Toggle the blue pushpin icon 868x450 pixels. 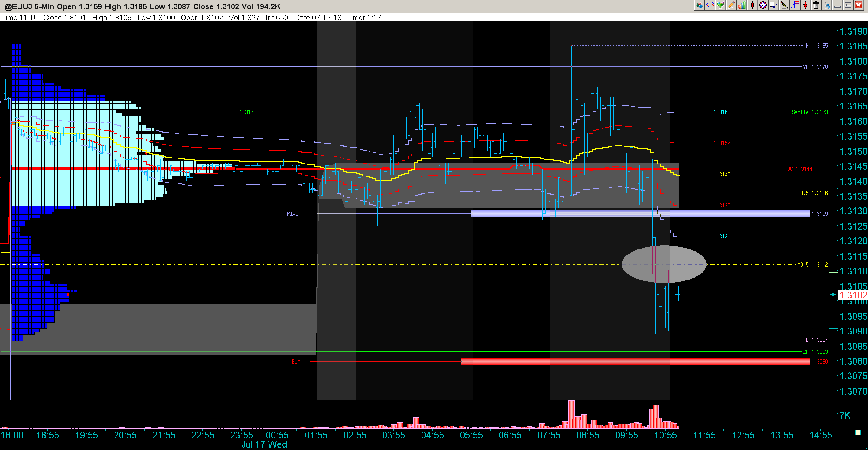[x=826, y=5]
